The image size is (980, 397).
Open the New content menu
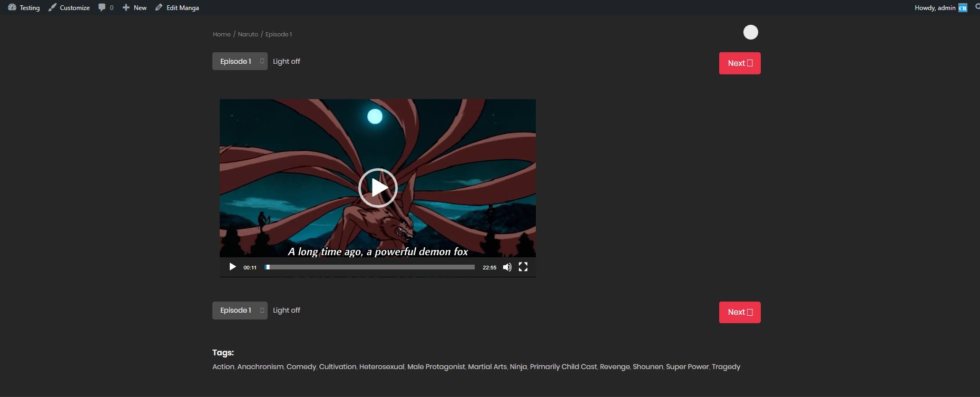[134, 7]
